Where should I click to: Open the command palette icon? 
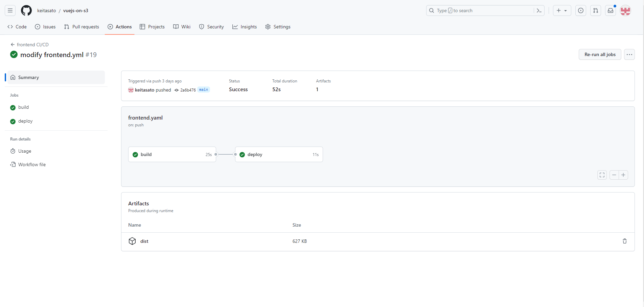pyautogui.click(x=539, y=10)
